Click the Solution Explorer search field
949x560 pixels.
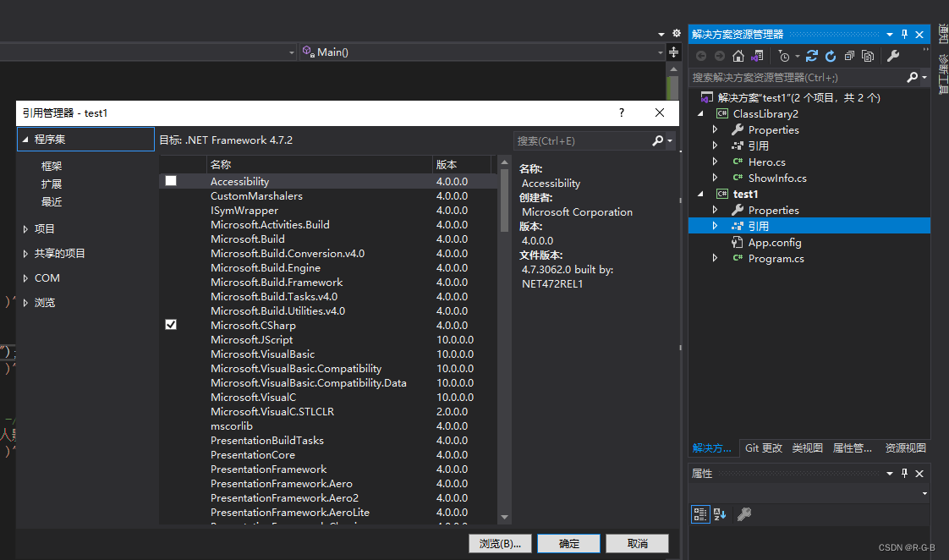pyautogui.click(x=797, y=78)
